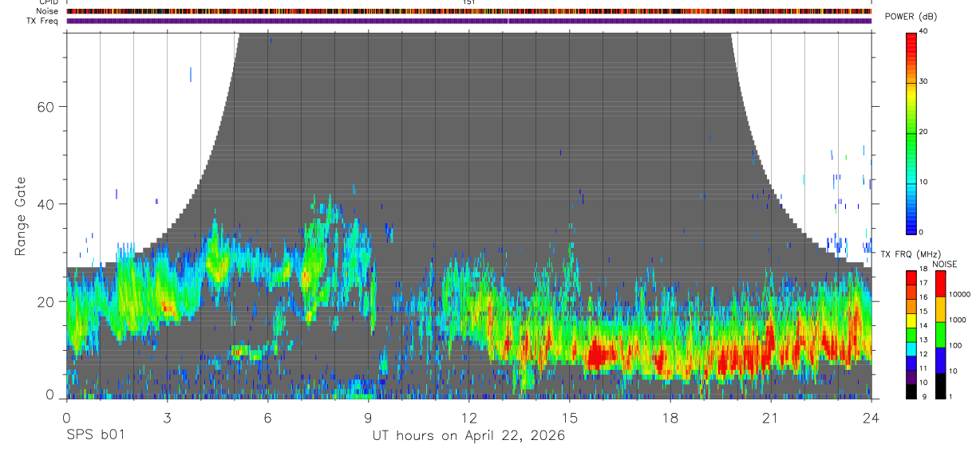This screenshot has height=452, width=980.
Task: Click the 'Range Gate' y-axis label
Action: click(x=21, y=216)
